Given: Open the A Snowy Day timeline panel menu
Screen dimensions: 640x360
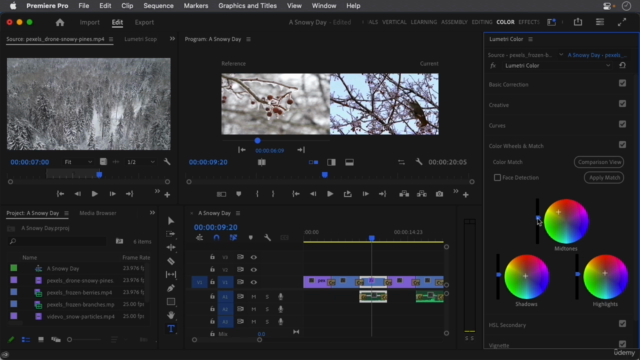Looking at the screenshot, I should [238, 213].
